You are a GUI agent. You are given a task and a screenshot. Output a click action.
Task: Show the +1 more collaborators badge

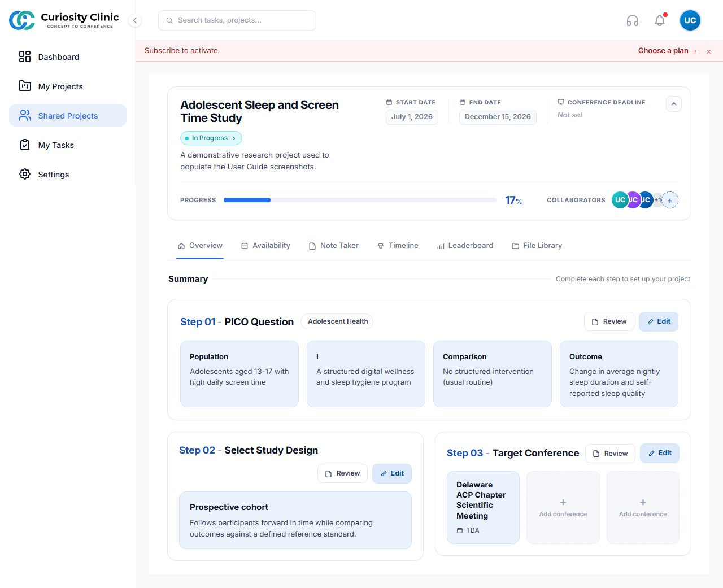tap(658, 200)
